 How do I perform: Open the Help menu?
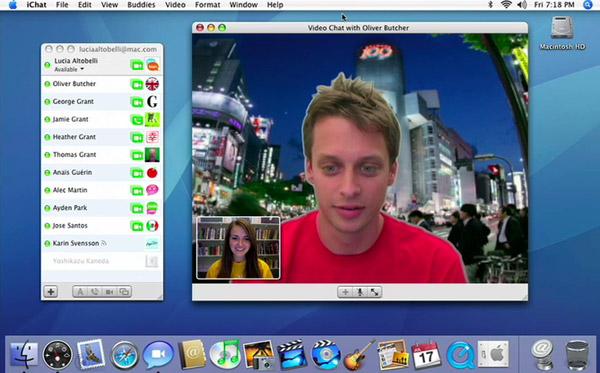tap(275, 5)
